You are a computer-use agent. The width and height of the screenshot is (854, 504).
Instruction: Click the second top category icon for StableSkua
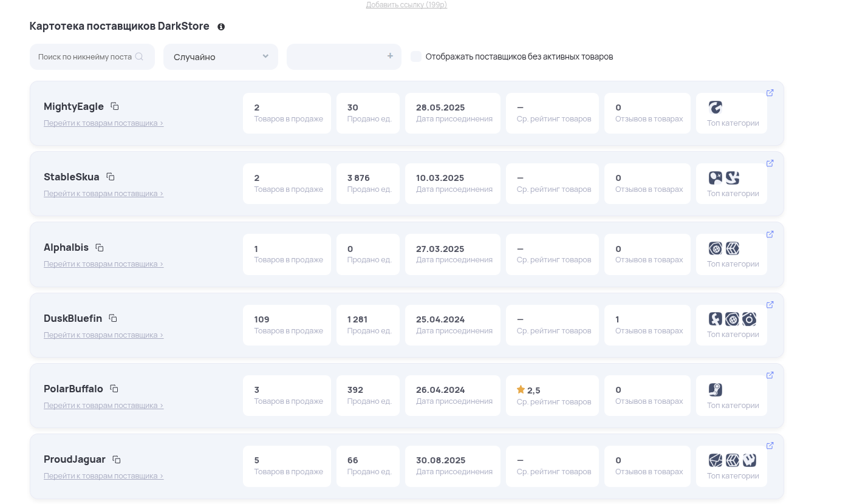coord(733,178)
